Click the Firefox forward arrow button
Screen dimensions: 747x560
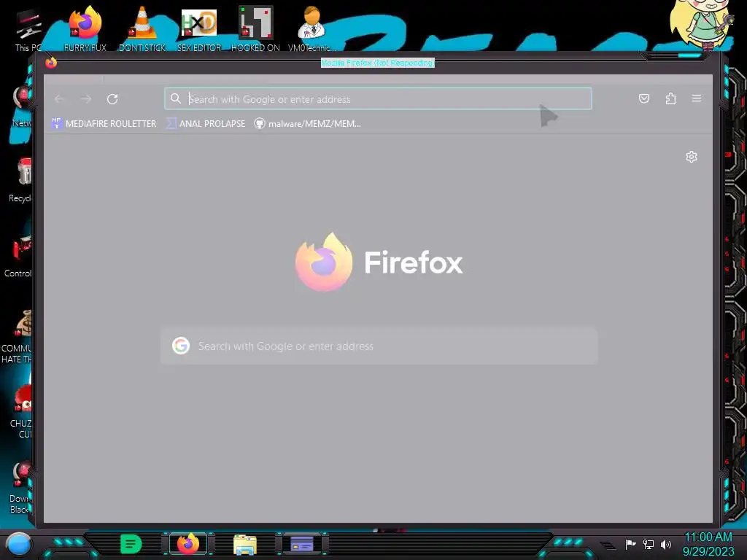point(86,99)
